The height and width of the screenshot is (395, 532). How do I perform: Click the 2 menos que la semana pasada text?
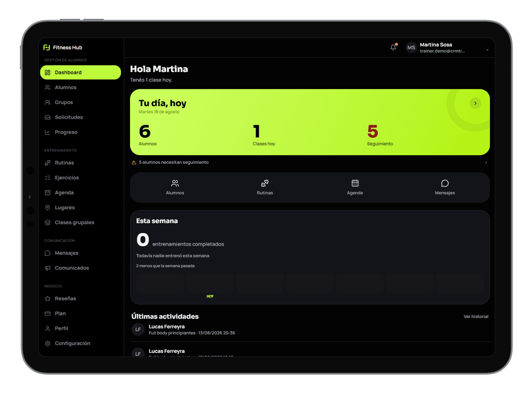[x=165, y=266]
